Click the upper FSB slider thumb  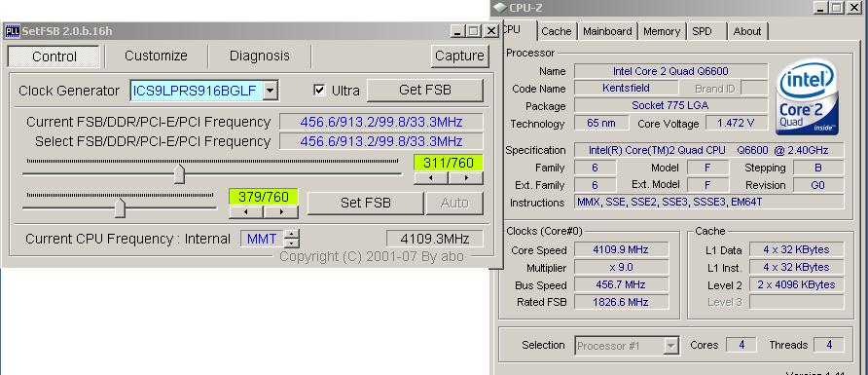(179, 174)
